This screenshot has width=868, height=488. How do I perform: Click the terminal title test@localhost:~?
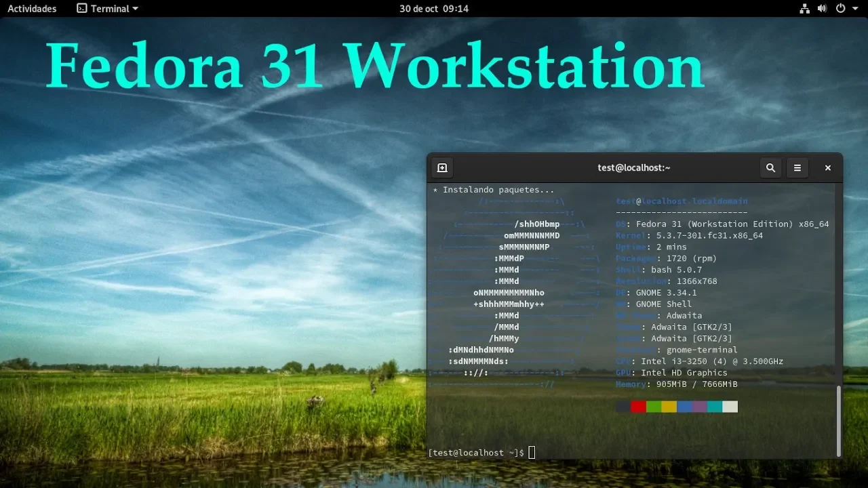click(634, 168)
